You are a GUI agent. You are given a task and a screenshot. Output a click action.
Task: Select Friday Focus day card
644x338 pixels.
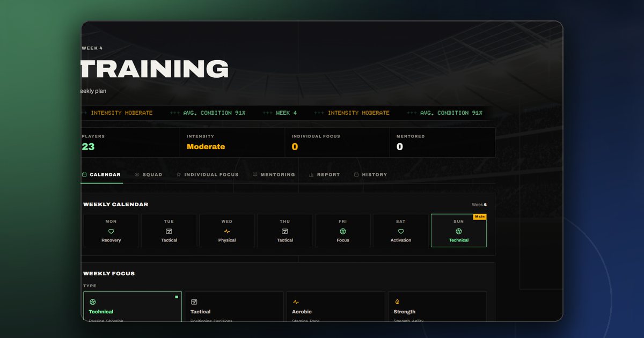(x=343, y=231)
